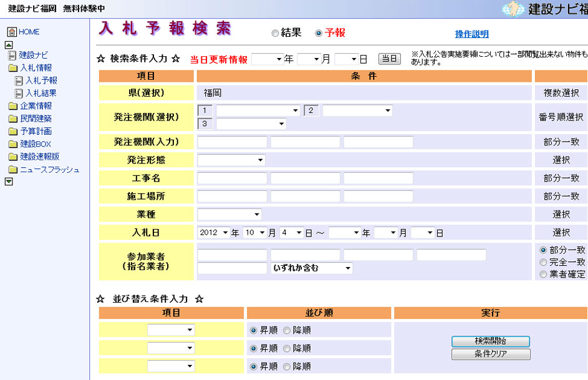Reset conditions with 条件クリア button

point(491,354)
